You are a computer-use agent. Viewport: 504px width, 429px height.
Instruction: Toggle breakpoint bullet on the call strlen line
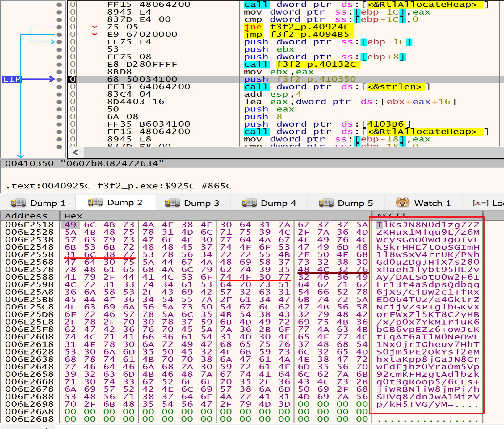pyautogui.click(x=59, y=87)
